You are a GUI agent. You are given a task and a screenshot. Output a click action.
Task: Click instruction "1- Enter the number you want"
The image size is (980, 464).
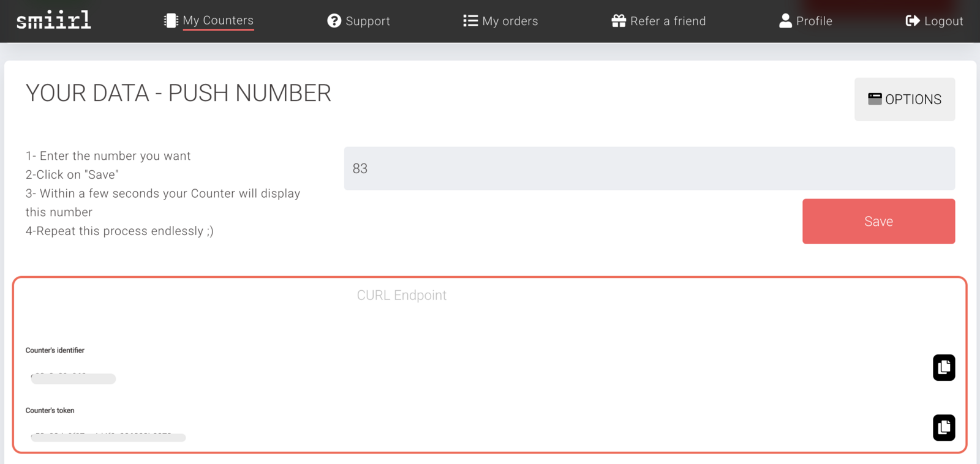[108, 156]
